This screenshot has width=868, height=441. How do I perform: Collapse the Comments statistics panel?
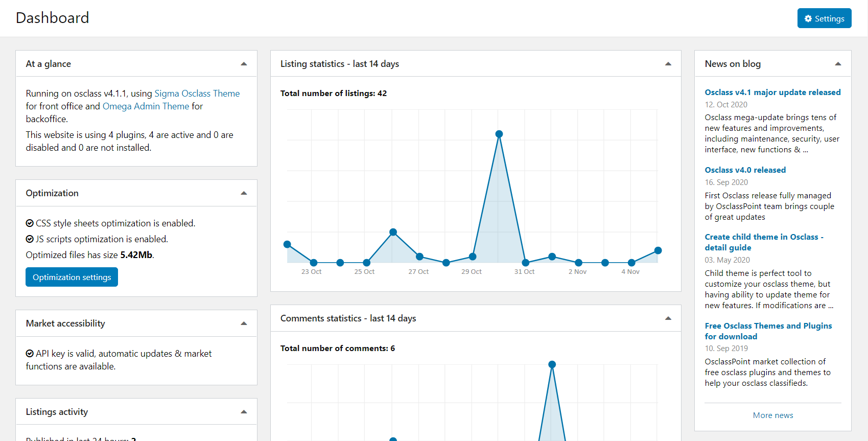pos(668,318)
